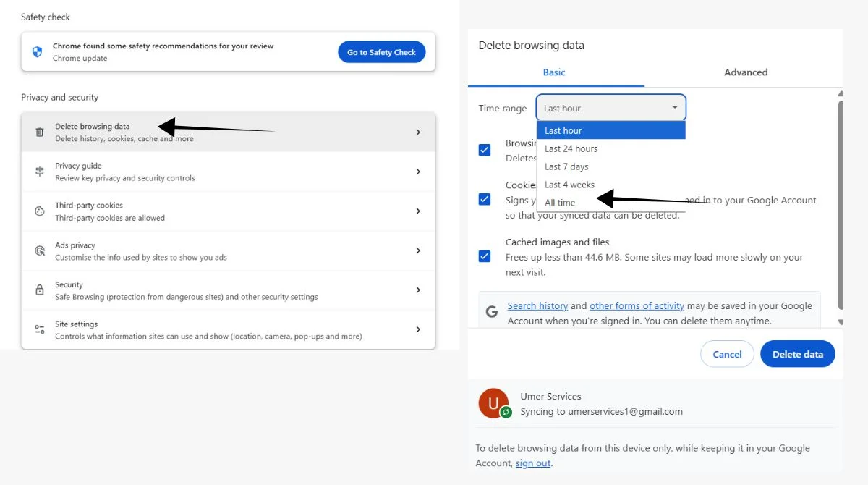Click the Delete data button
This screenshot has height=485, width=868.
[798, 354]
